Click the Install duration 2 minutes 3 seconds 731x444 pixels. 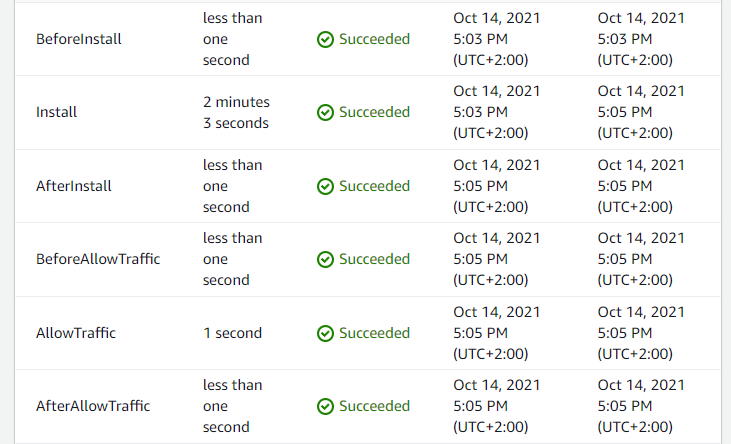(x=236, y=112)
